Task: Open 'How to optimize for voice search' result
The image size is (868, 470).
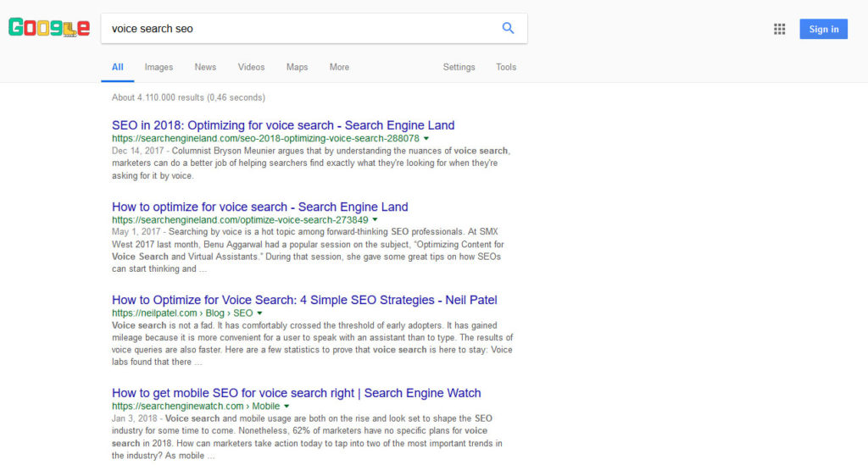Action: coord(259,207)
